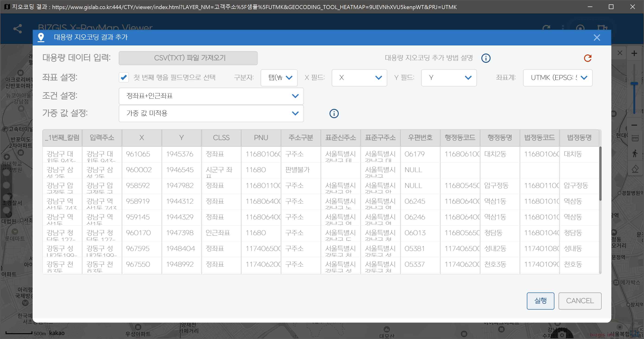
Task: Click the 행정동명 column header
Action: 500,138
